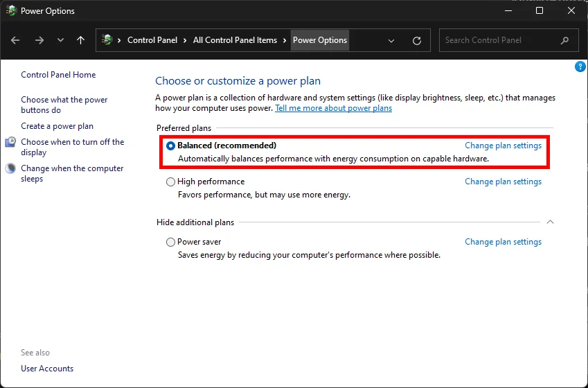
Task: Open Create a power plan
Action: 57,126
